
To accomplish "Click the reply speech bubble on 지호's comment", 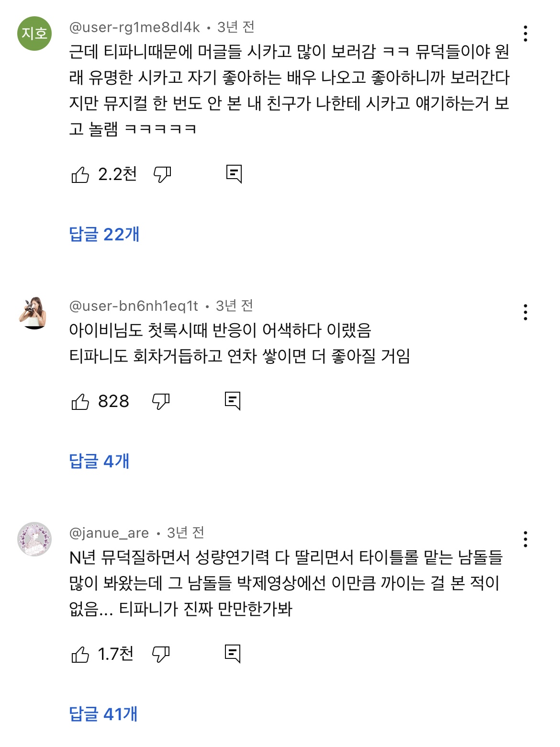I will point(234,174).
